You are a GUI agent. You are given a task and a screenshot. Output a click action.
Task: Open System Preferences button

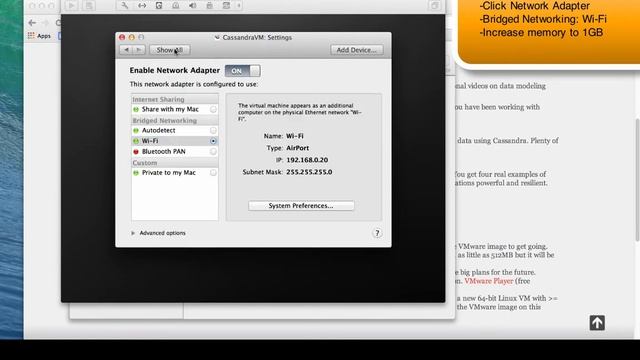(301, 206)
